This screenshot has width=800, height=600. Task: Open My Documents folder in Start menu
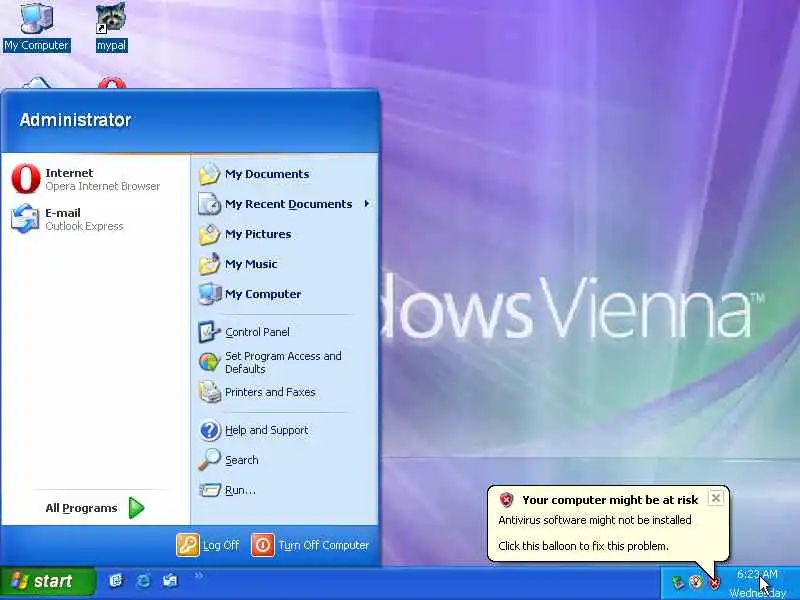click(x=284, y=174)
